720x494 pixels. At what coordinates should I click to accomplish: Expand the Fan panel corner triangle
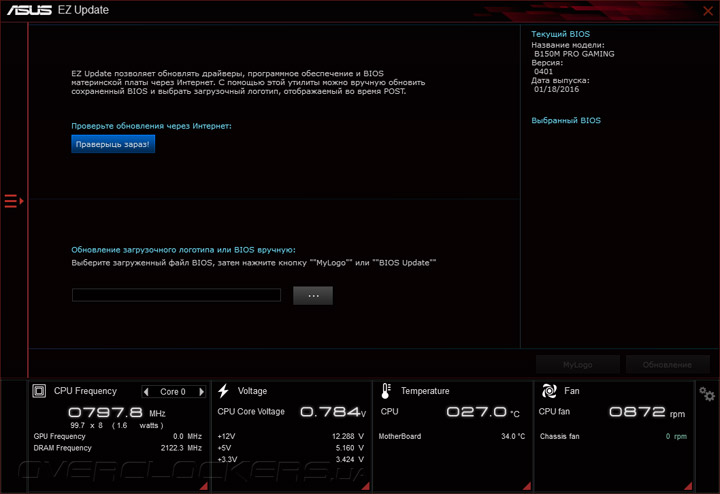click(688, 486)
